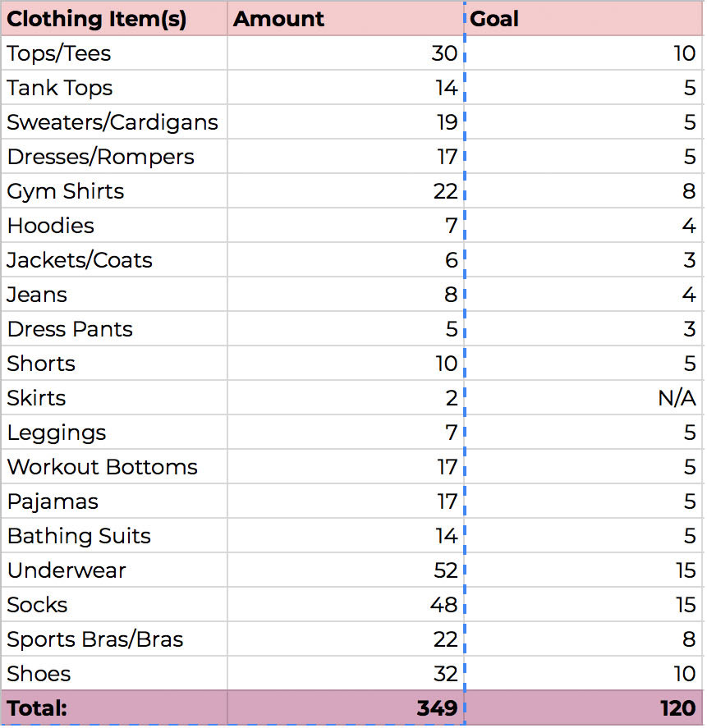Viewport: 707px width, 728px height.
Task: Click the Underwear amount cell showing 52
Action: [345, 570]
